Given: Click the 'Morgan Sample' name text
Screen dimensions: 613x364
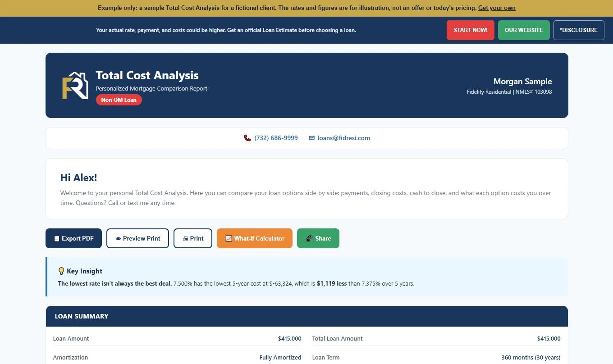Looking at the screenshot, I should [x=522, y=82].
